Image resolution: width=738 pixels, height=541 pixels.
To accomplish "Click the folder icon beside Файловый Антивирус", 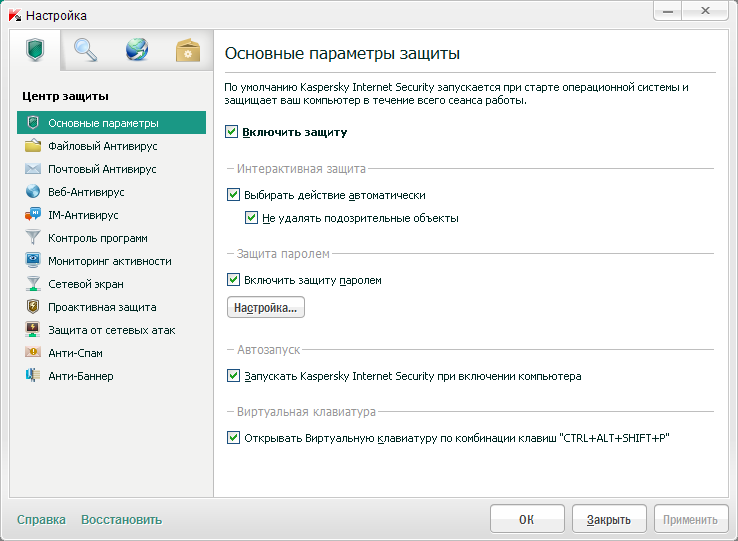I will click(32, 145).
